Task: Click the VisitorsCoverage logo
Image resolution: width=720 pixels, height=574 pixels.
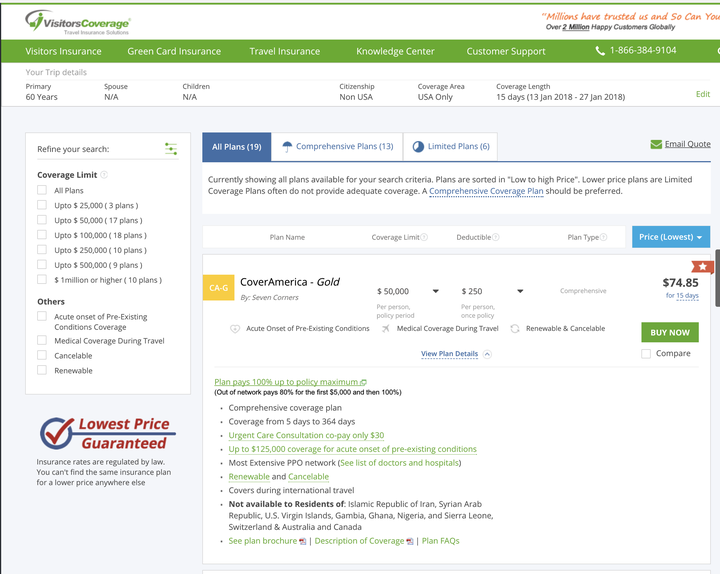Action: (x=78, y=22)
